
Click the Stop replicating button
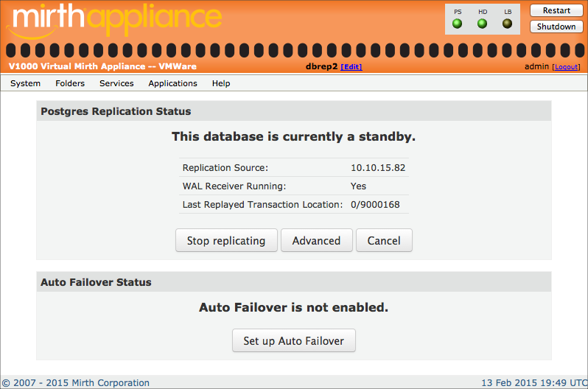pos(226,240)
